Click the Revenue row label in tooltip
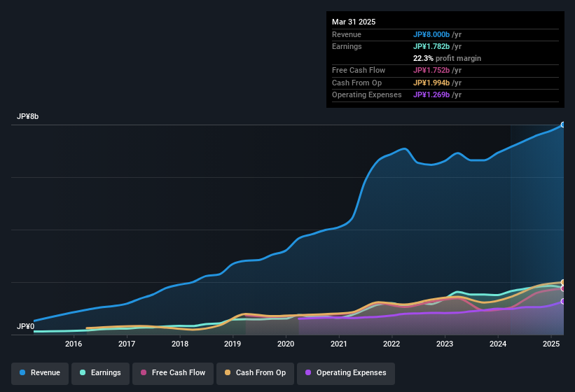This screenshot has width=575, height=392. 347,34
